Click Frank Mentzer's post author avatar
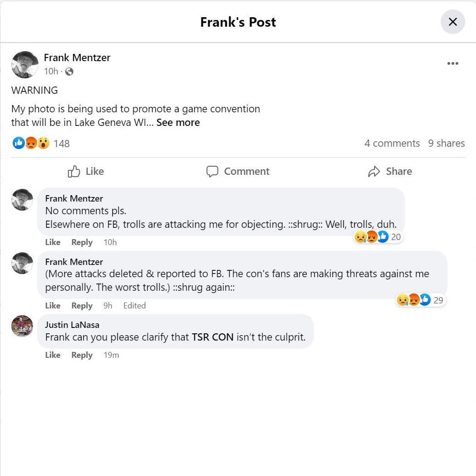 pyautogui.click(x=25, y=64)
